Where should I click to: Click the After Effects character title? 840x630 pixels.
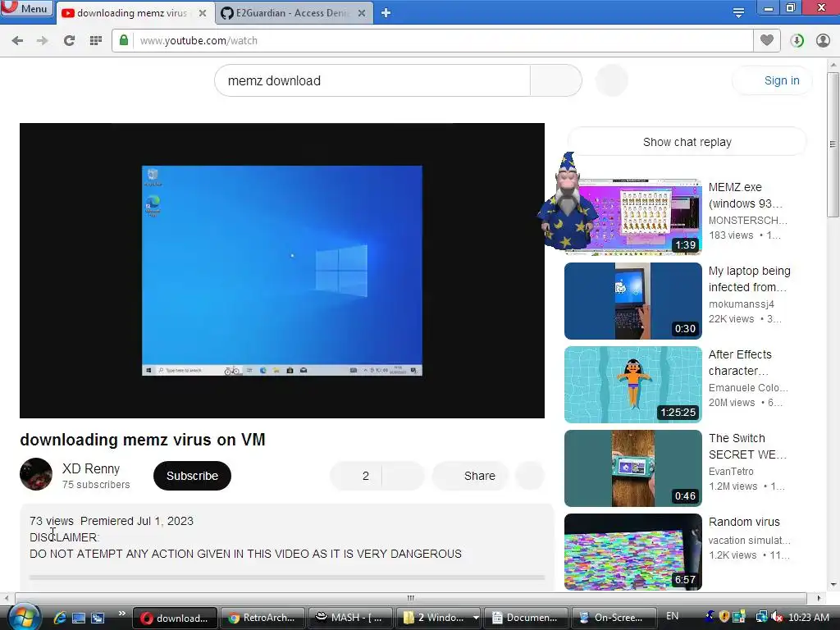[x=741, y=363]
